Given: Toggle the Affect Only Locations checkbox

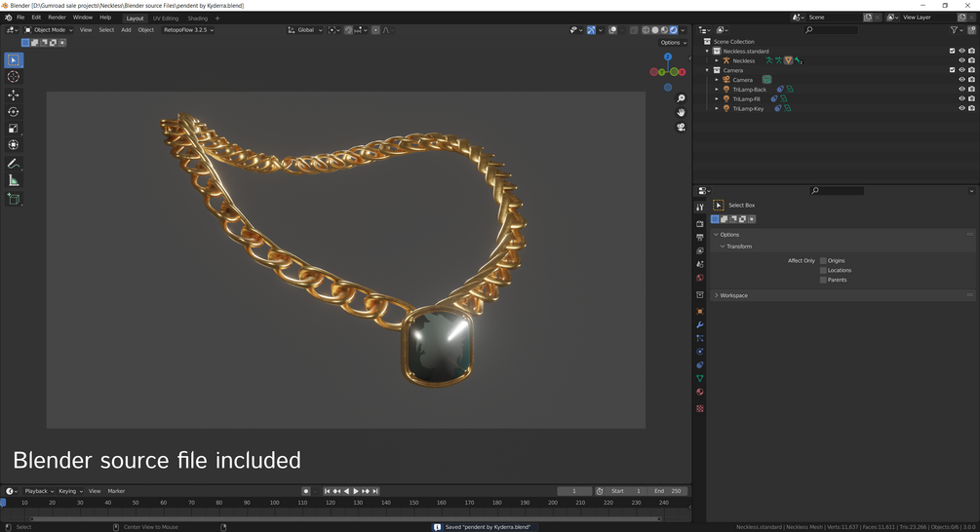Looking at the screenshot, I should (x=823, y=270).
